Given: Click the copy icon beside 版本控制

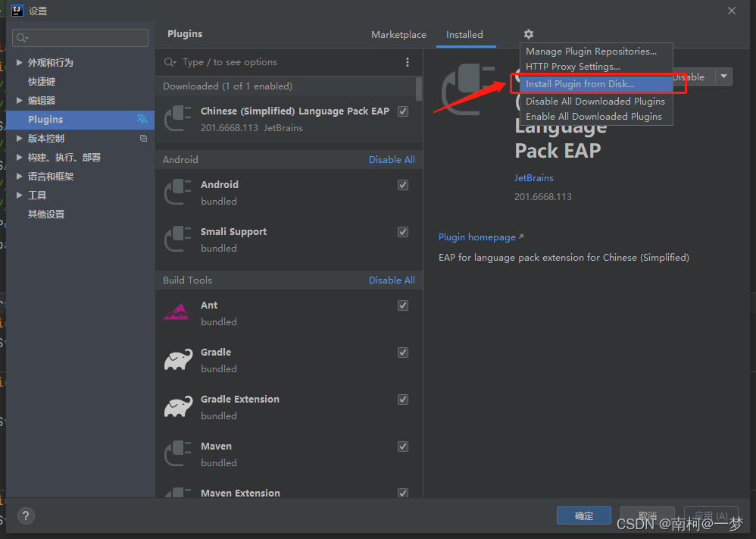Looking at the screenshot, I should 143,139.
